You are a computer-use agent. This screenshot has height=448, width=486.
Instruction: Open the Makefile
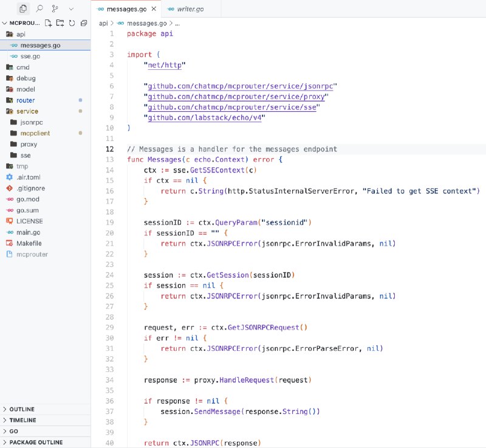tap(45, 243)
